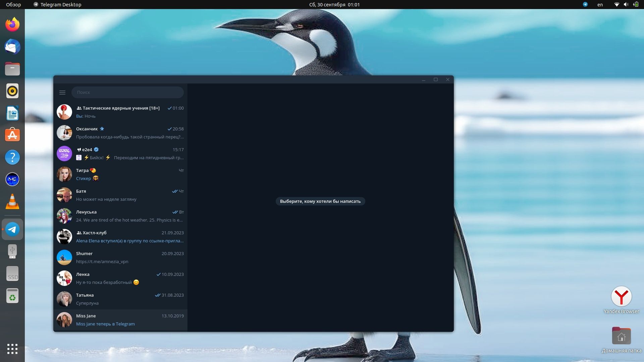644x362 pixels.
Task: Close the Telegram window
Action: [448, 80]
